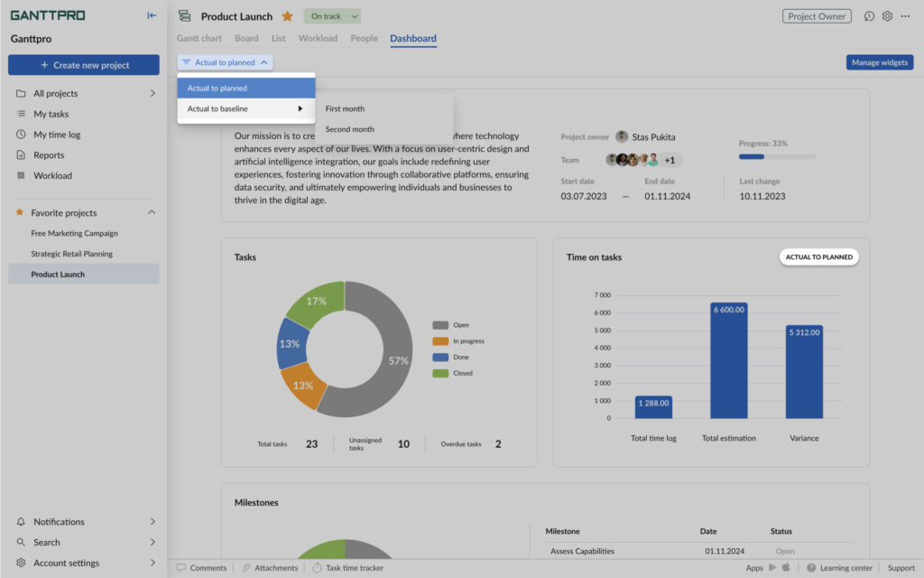Click the Apple app store icon
The height and width of the screenshot is (578, 924).
(x=786, y=568)
